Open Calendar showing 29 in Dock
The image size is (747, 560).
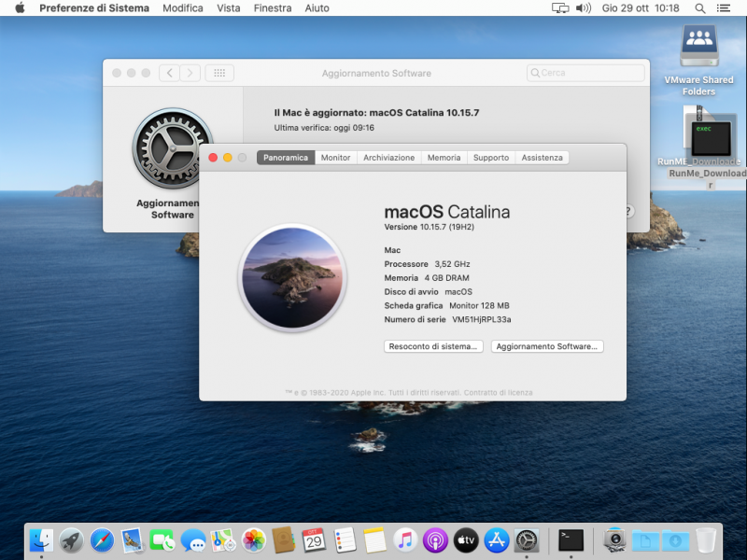(x=314, y=540)
